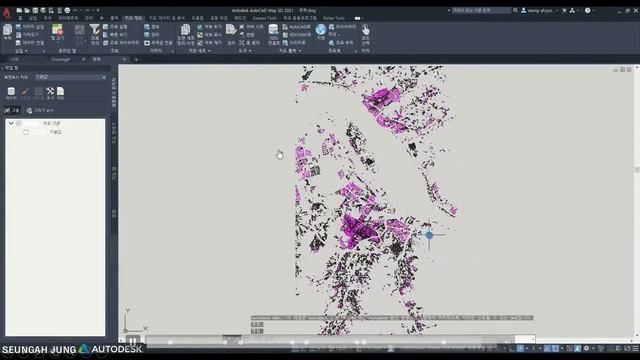Click the draw order button above display tree
The height and width of the screenshot is (360, 640).
(x=40, y=110)
